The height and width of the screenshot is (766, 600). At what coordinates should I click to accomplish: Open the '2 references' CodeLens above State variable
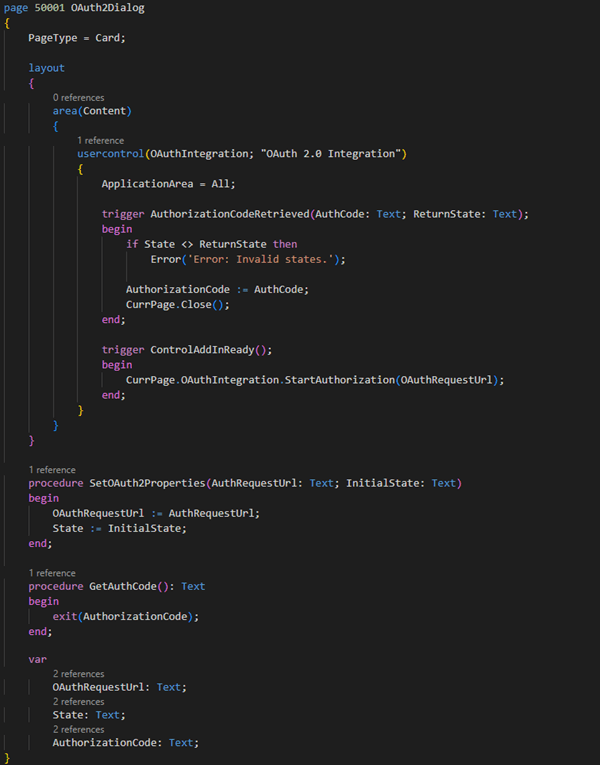[x=78, y=702]
